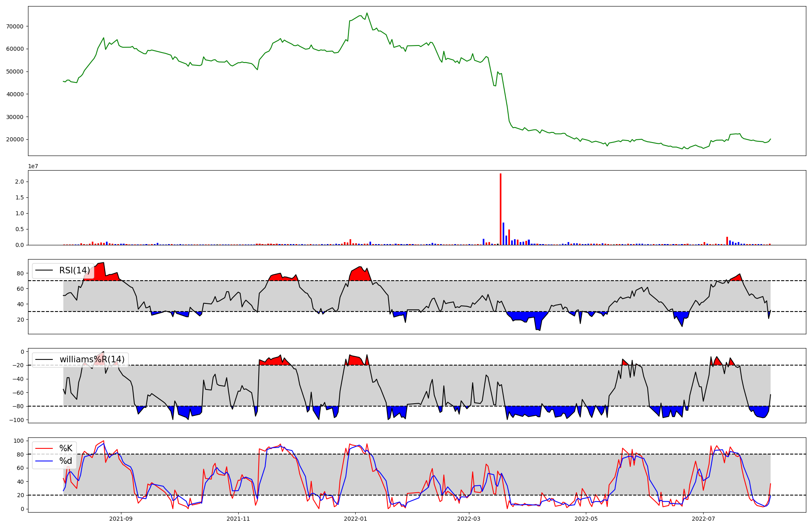
Task: Click the 2022-03 x-axis date label
Action: 469,519
